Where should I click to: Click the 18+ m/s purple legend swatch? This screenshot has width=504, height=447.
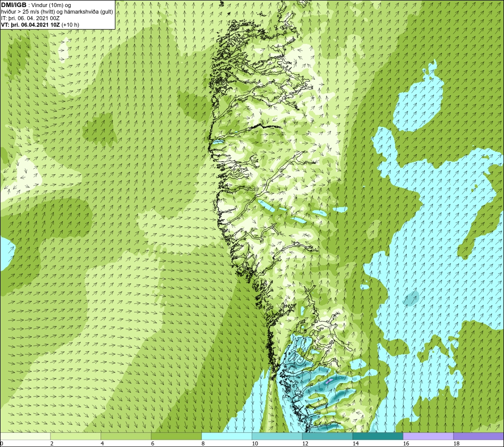tap(478, 436)
